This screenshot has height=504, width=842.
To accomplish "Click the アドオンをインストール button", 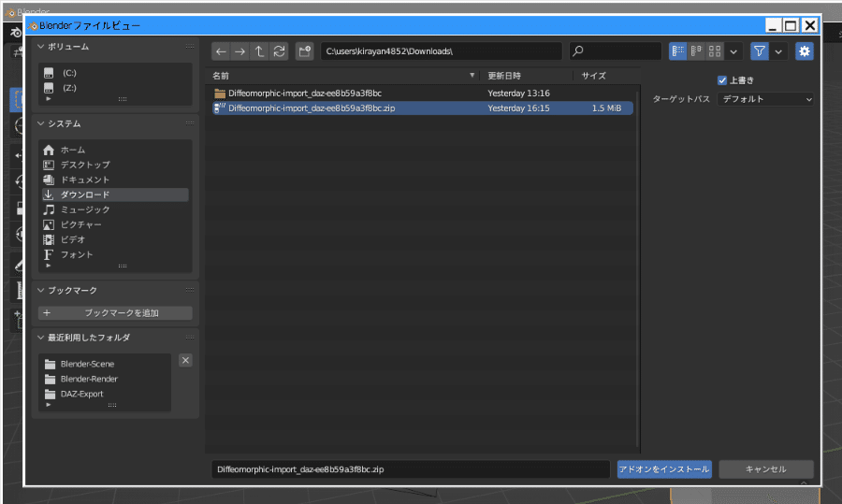I will click(x=664, y=469).
